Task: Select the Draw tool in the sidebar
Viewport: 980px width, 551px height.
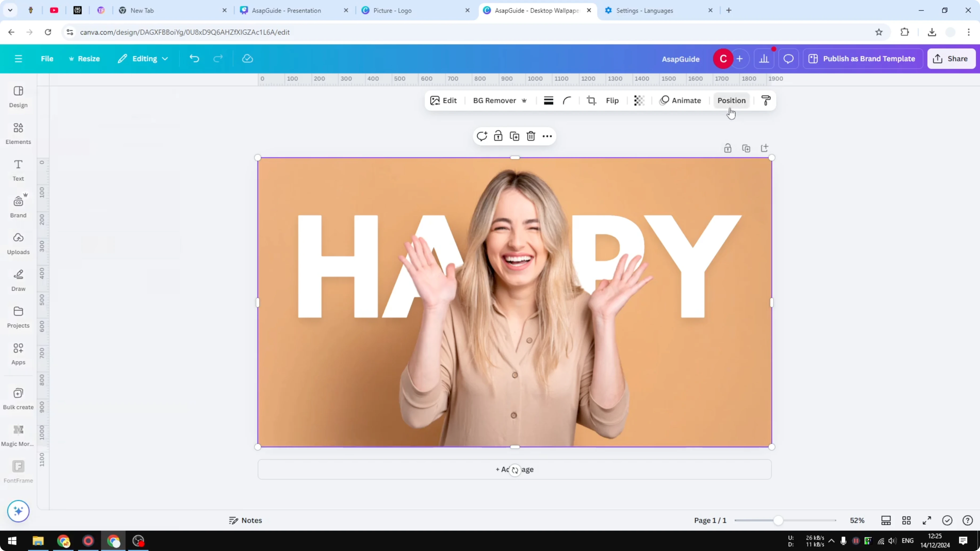Action: tap(18, 280)
